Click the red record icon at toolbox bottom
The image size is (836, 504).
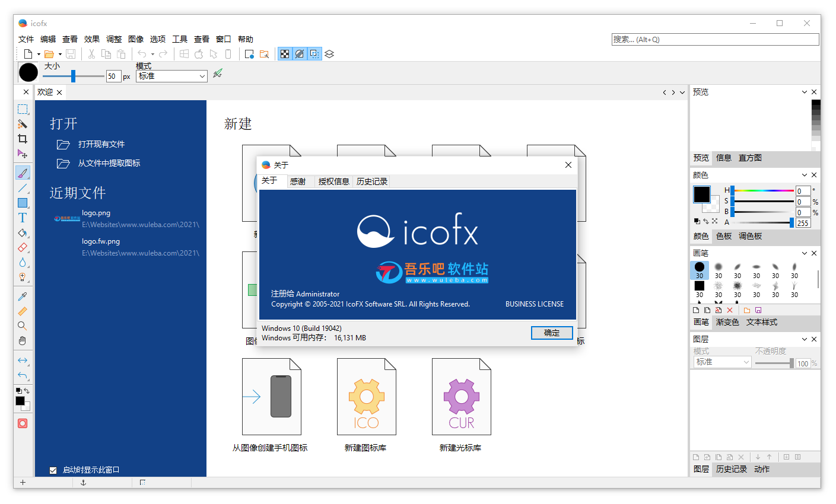[x=23, y=423]
